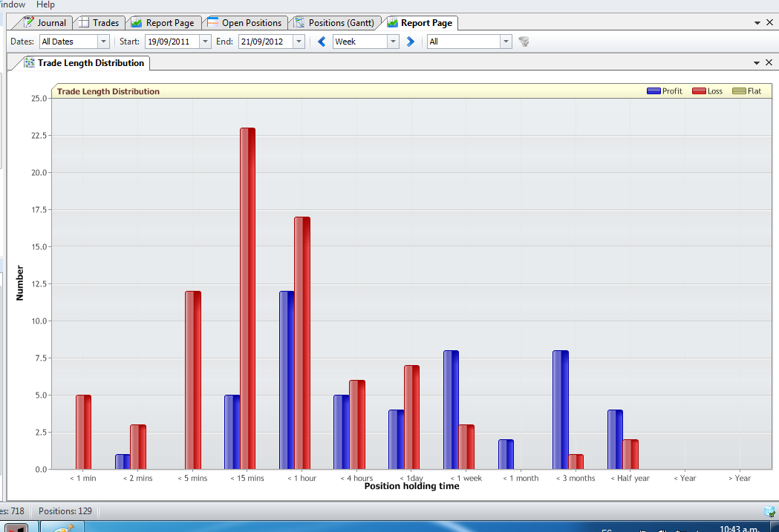
Task: Open the End date picker dropdown arrow
Action: point(299,42)
